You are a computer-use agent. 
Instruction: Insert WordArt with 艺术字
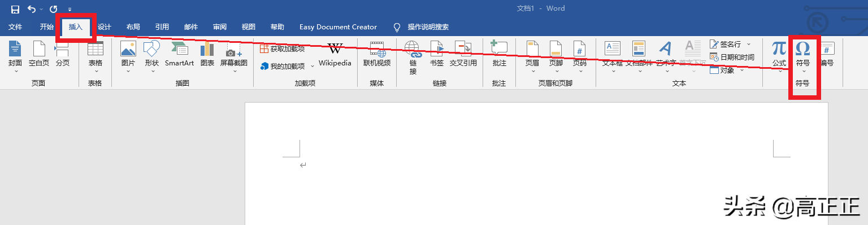tap(666, 56)
